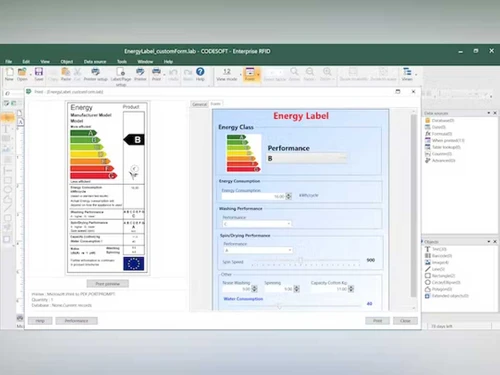Open the View menu
This screenshot has width=500, height=375.
pyautogui.click(x=45, y=62)
